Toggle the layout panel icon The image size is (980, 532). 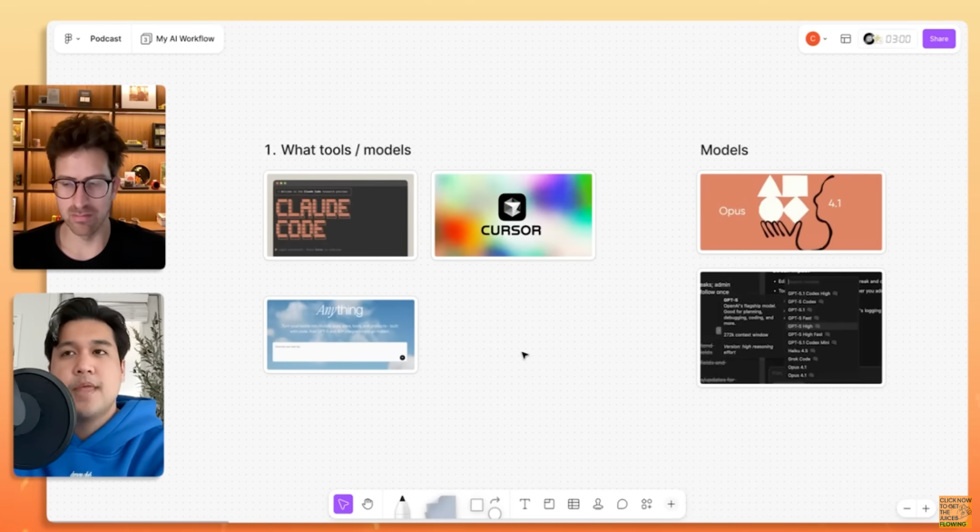tap(846, 39)
